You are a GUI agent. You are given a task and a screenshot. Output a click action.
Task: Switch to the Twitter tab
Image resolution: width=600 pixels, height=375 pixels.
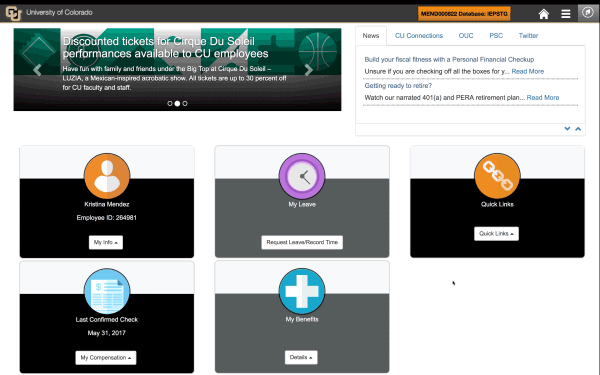click(x=528, y=36)
